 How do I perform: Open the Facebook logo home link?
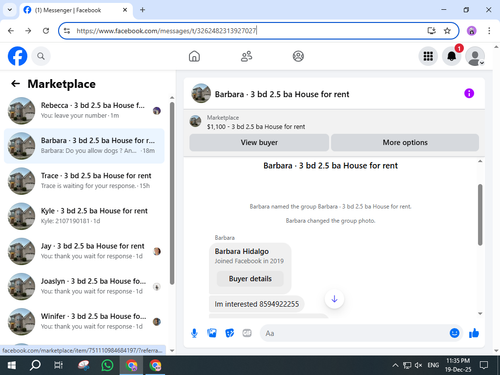point(17,56)
